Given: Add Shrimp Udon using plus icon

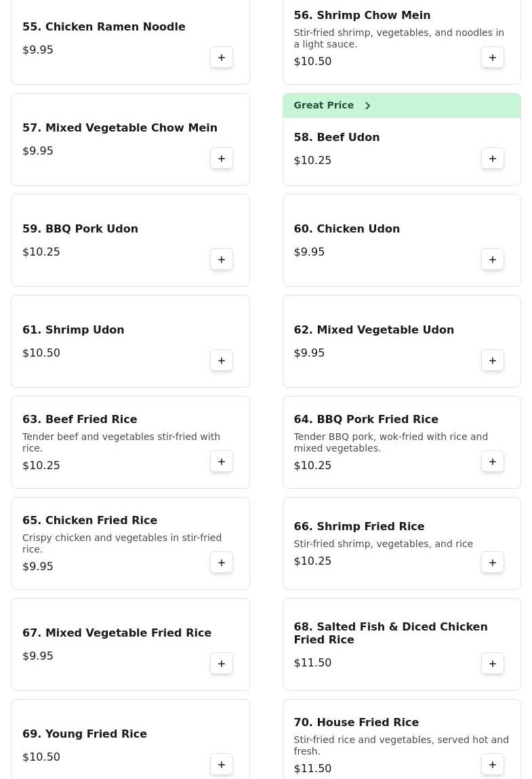Looking at the screenshot, I should tap(222, 361).
